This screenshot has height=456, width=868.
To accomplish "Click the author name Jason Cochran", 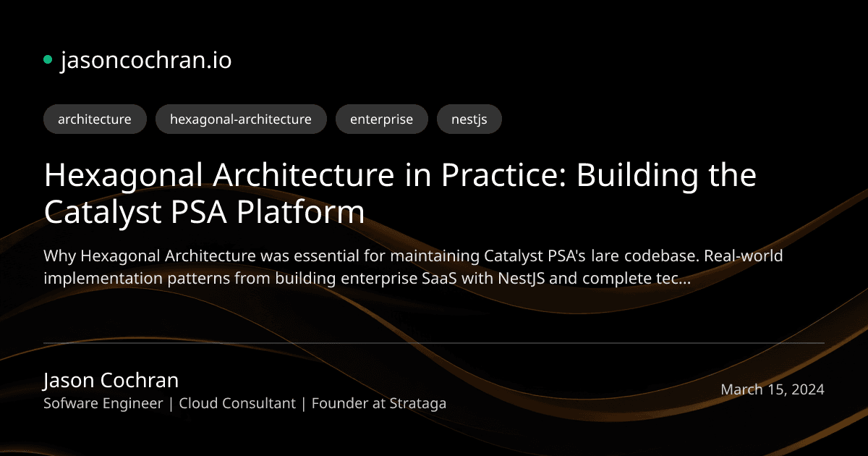I will pos(111,380).
